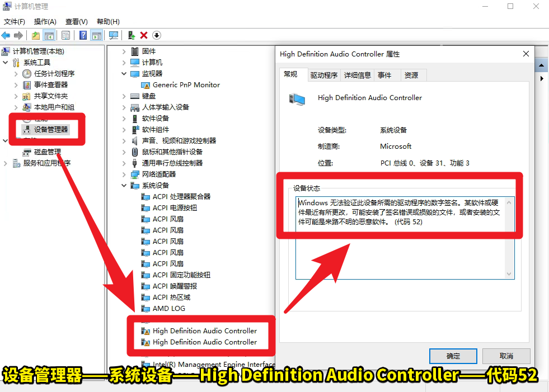549x392 pixels.
Task: Click the Up one level folder icon
Action: point(36,35)
